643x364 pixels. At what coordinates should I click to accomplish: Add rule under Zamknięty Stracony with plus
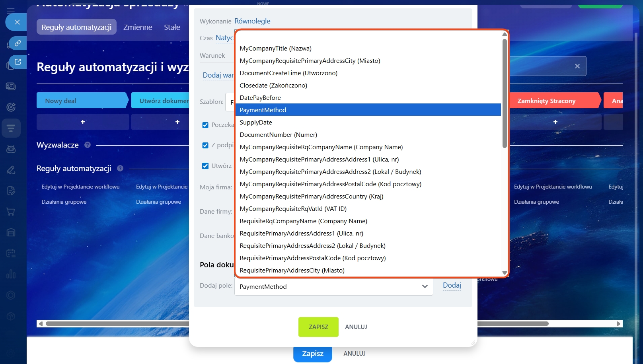(x=555, y=122)
